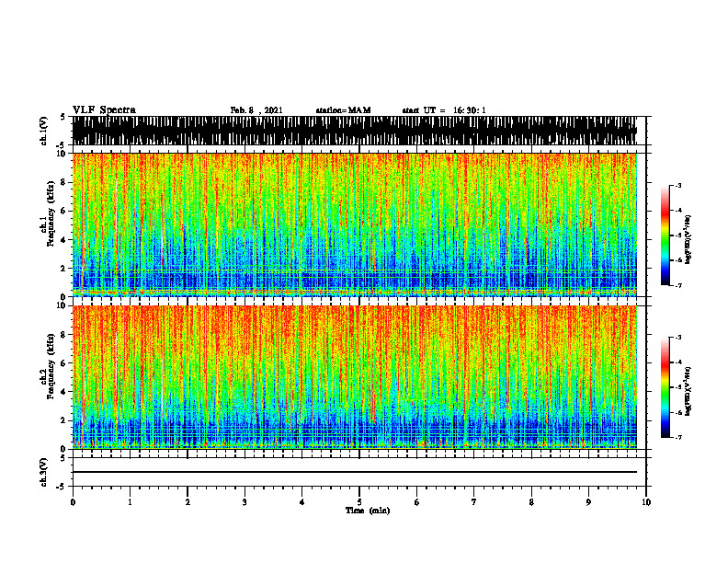Click the "-7" label on ch.2 color bar
This screenshot has height=563, width=728.
(x=678, y=437)
